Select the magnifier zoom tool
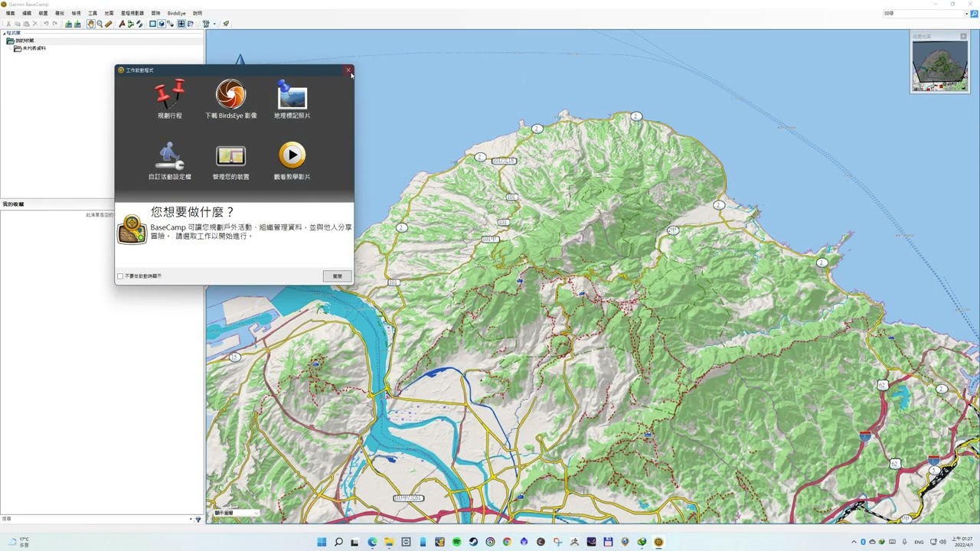The width and height of the screenshot is (980, 551). [x=100, y=24]
